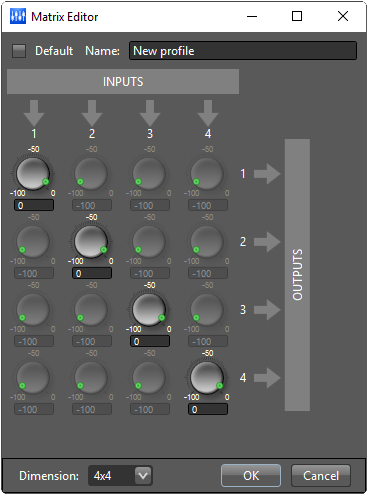Click value field of input 3 output 1

pos(150,205)
